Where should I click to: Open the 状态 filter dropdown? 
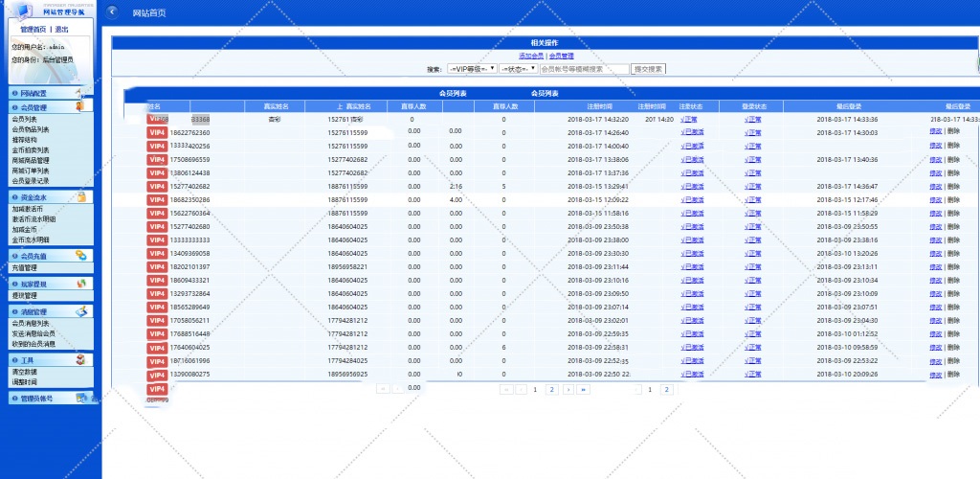[518, 69]
